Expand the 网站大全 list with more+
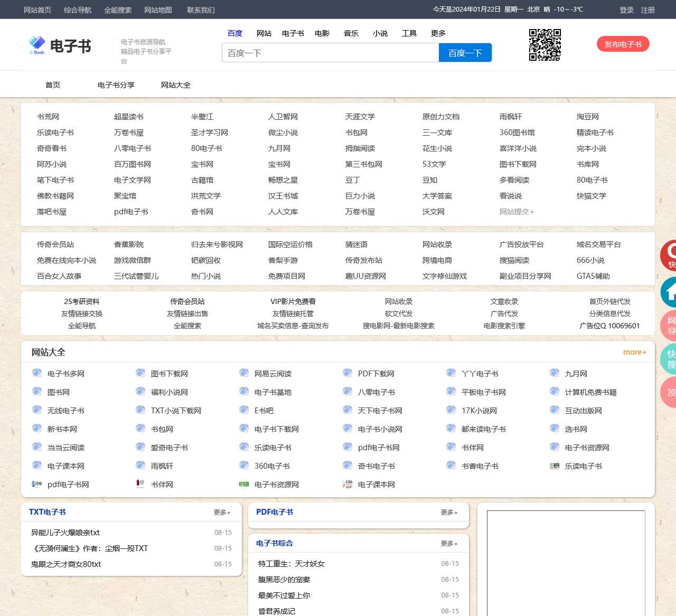This screenshot has width=676, height=616. [634, 352]
